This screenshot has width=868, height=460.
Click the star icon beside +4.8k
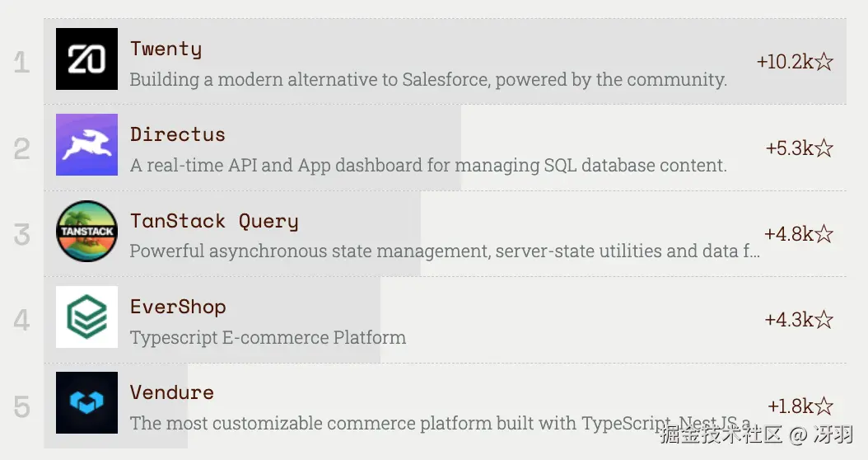(824, 234)
